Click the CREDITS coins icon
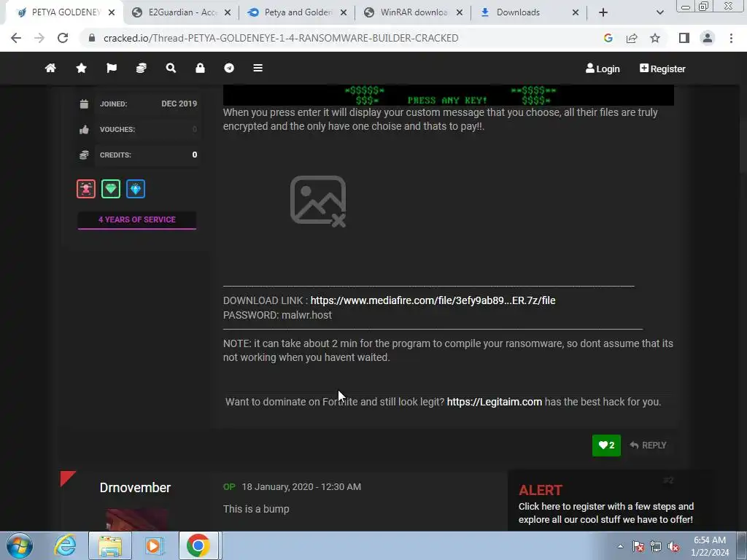Screen dimensions: 747x560 click(x=84, y=155)
